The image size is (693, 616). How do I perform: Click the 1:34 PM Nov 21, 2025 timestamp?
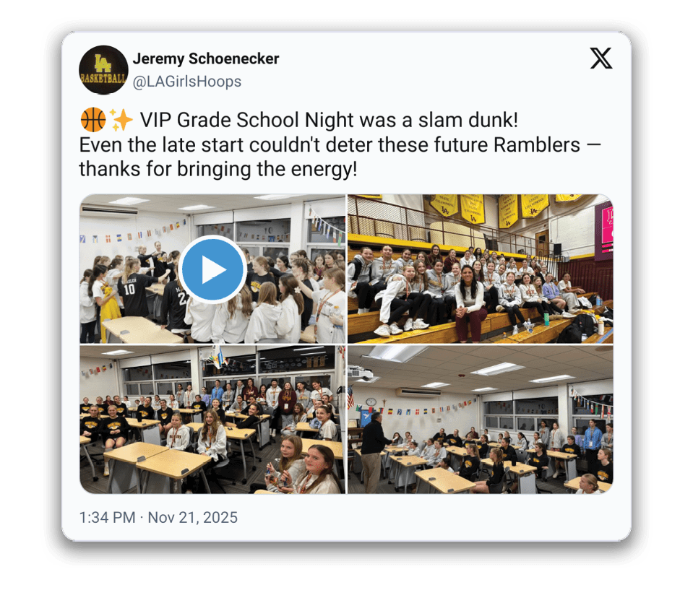click(158, 517)
